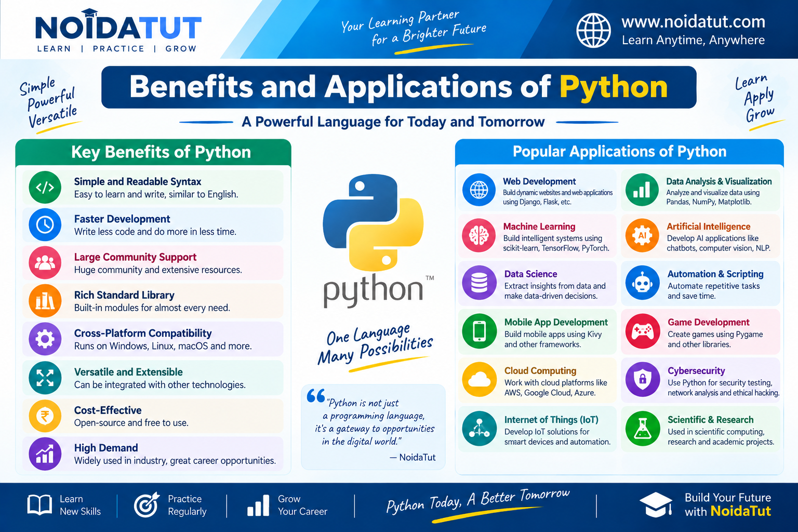Click the gamepad icon for Game Development
The height and width of the screenshot is (532, 798).
point(643,331)
